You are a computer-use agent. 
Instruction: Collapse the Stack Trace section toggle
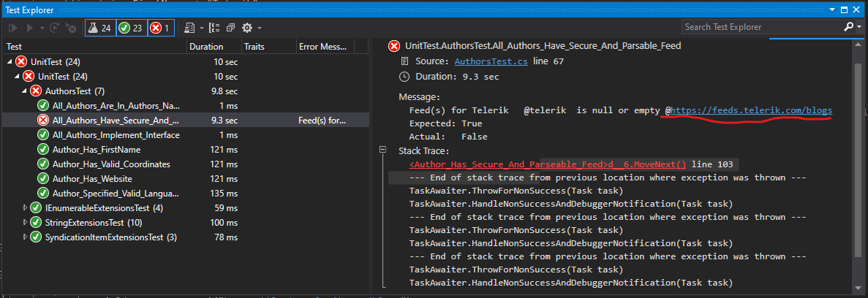[x=382, y=150]
